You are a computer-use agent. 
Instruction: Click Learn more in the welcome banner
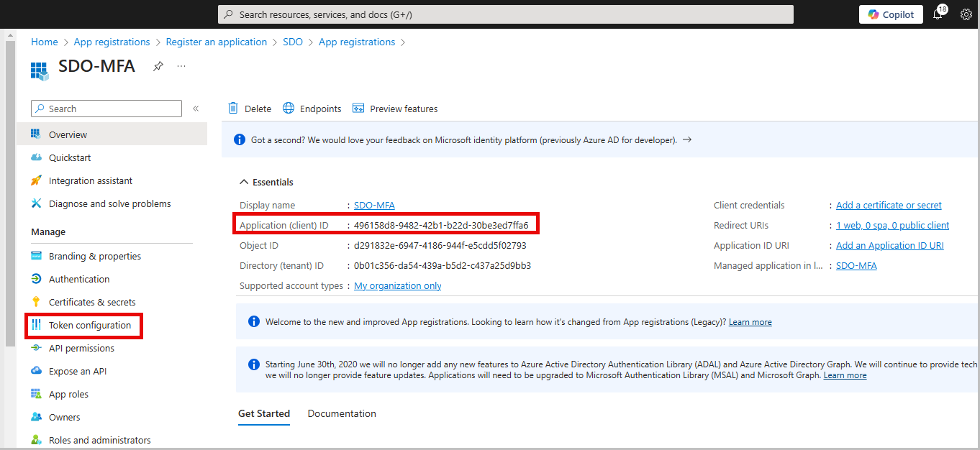pos(750,322)
